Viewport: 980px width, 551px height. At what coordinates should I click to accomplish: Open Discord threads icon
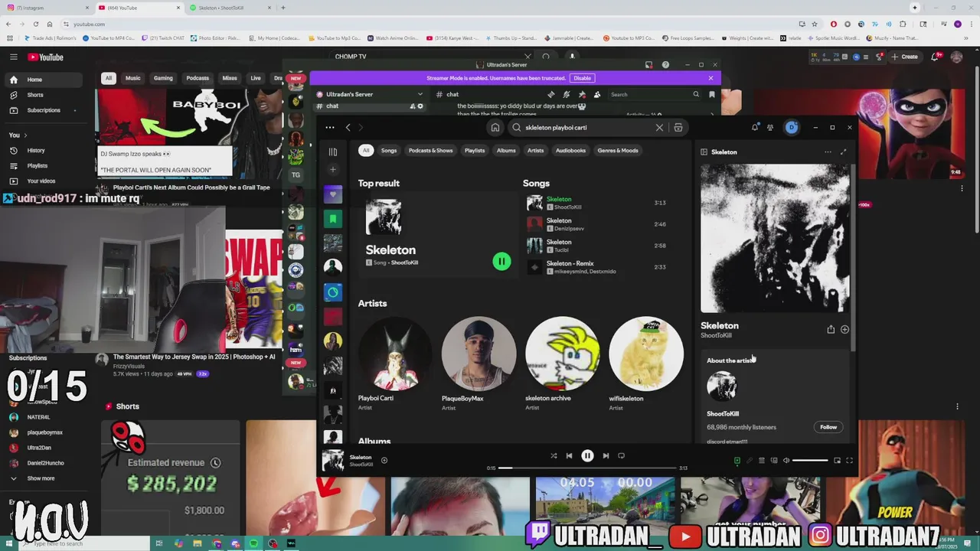550,94
